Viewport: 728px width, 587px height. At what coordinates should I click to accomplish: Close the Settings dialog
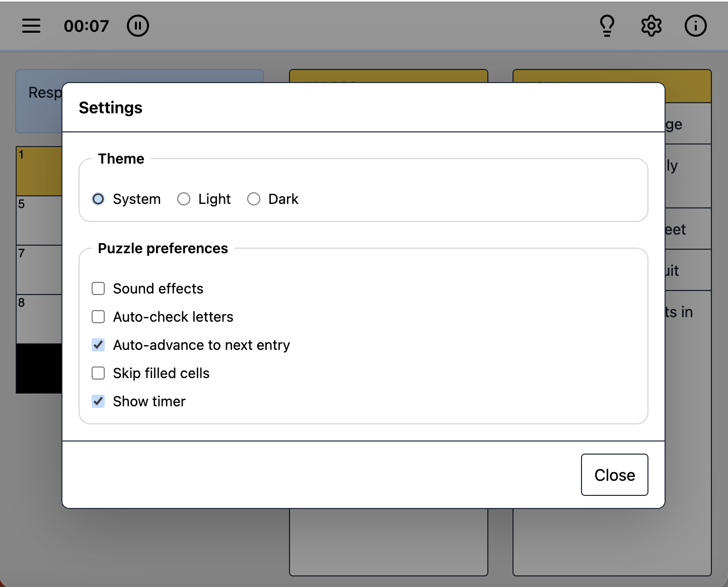click(x=614, y=475)
